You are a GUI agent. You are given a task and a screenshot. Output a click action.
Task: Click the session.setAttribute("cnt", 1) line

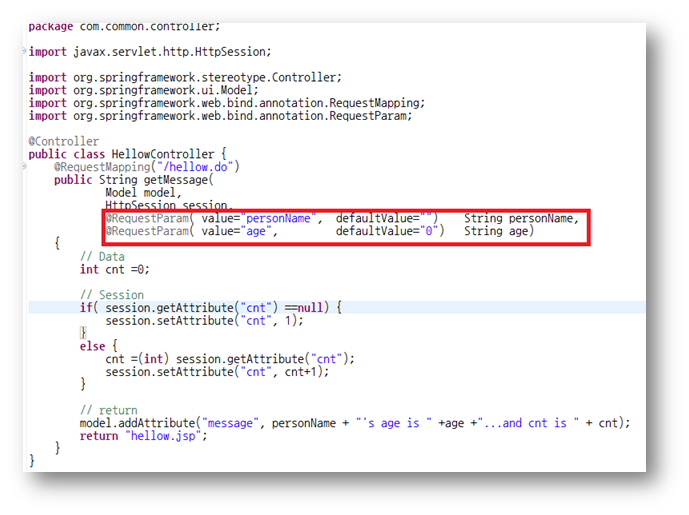click(204, 320)
